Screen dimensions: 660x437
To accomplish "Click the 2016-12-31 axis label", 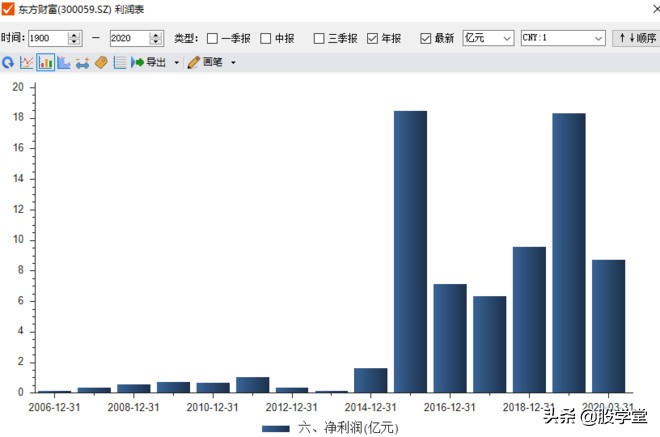I will 450,408.
